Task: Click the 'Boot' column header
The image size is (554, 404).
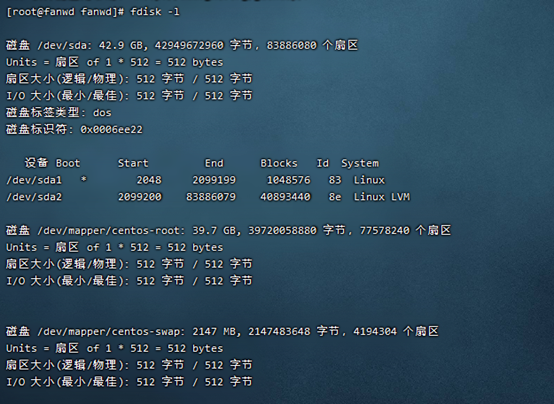Action: (68, 163)
